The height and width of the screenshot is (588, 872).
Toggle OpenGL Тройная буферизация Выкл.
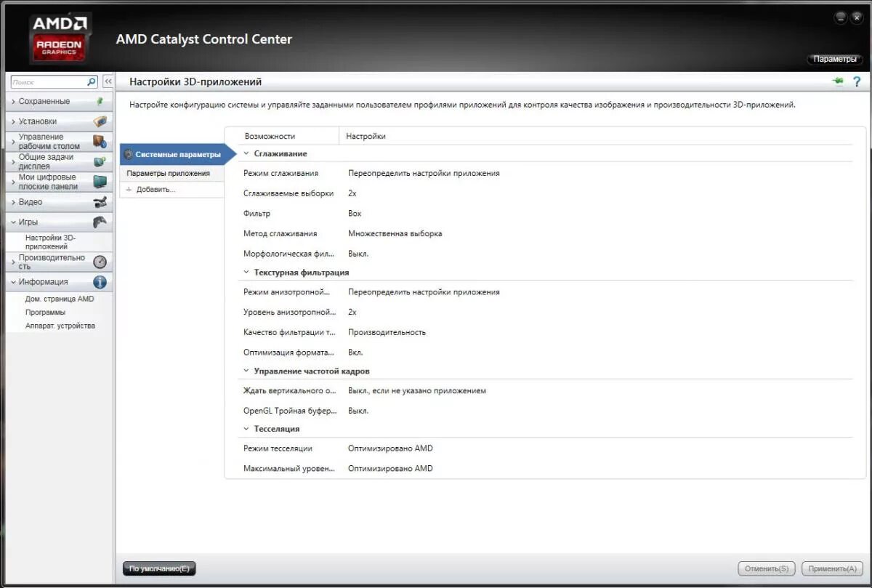[x=358, y=411]
